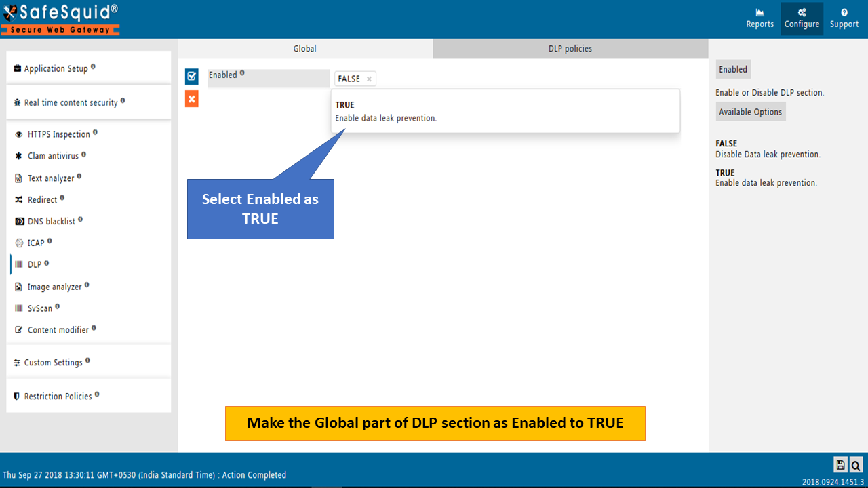Click the version number 2018.0924.1451.3
This screenshot has height=488, width=868.
pyautogui.click(x=833, y=481)
